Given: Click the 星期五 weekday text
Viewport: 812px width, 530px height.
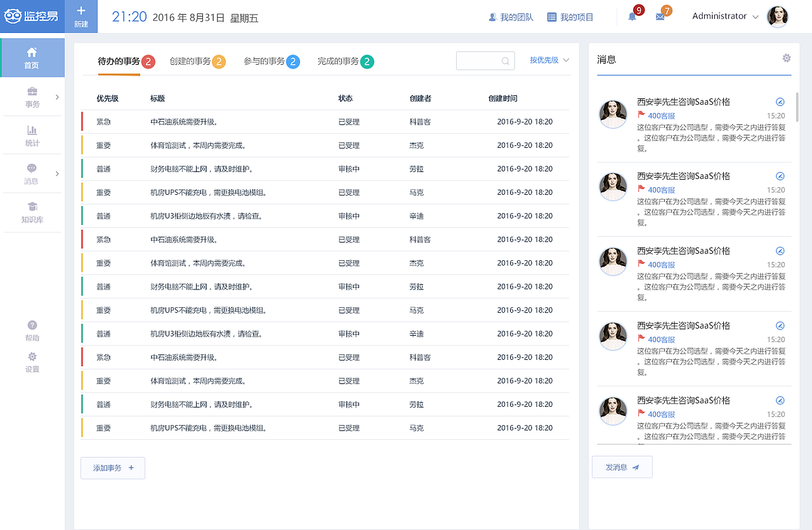Looking at the screenshot, I should click(244, 18).
